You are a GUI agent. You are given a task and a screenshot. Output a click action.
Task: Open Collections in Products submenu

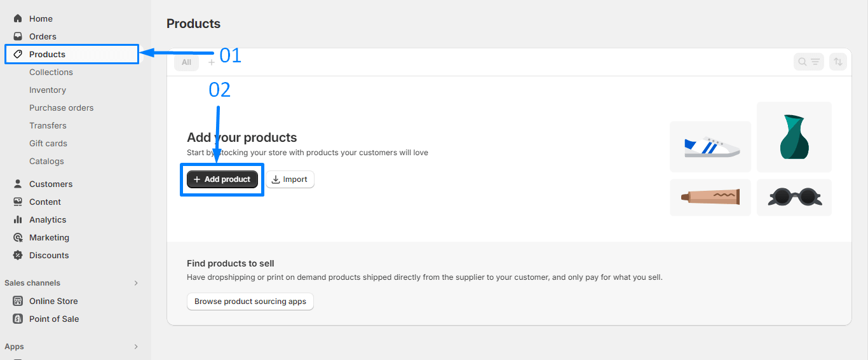click(x=51, y=72)
